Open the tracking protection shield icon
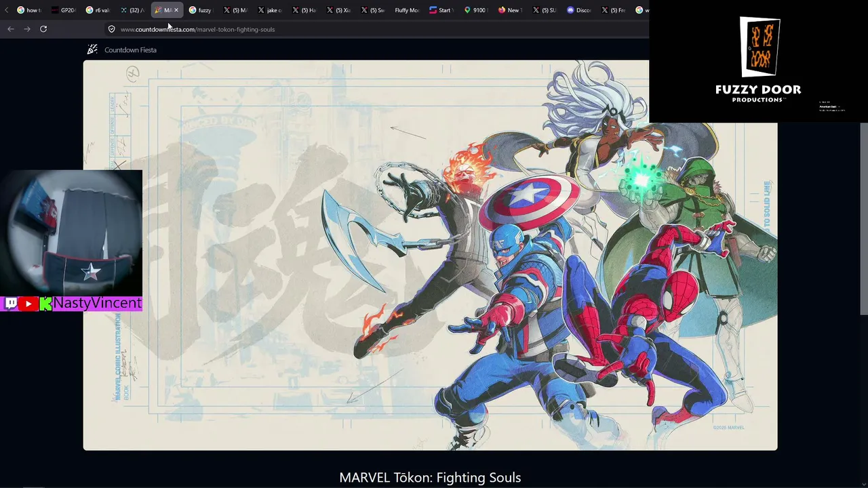 [x=111, y=29]
